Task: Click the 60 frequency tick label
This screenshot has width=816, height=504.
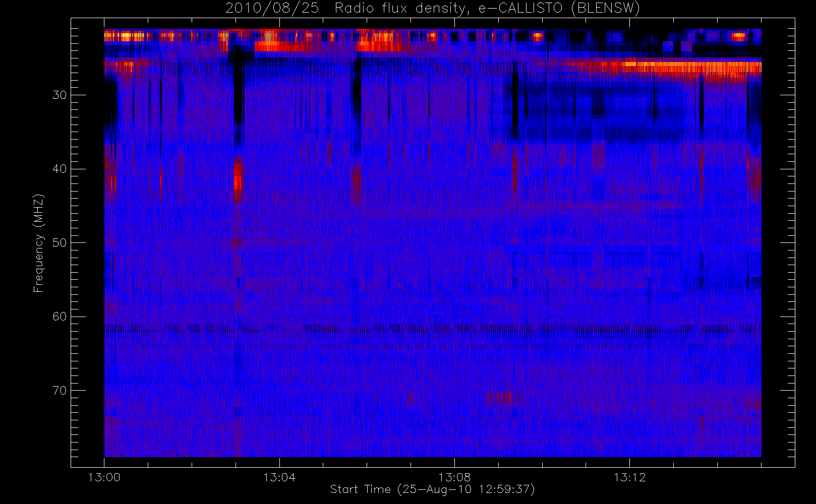Action: click(60, 317)
